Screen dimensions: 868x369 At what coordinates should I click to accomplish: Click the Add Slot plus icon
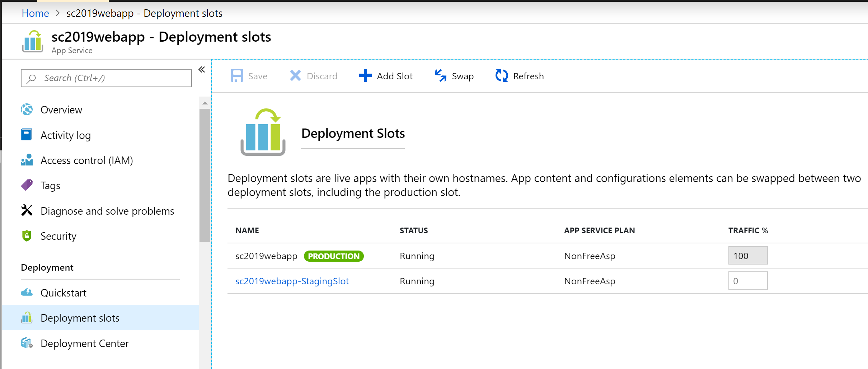coord(365,76)
